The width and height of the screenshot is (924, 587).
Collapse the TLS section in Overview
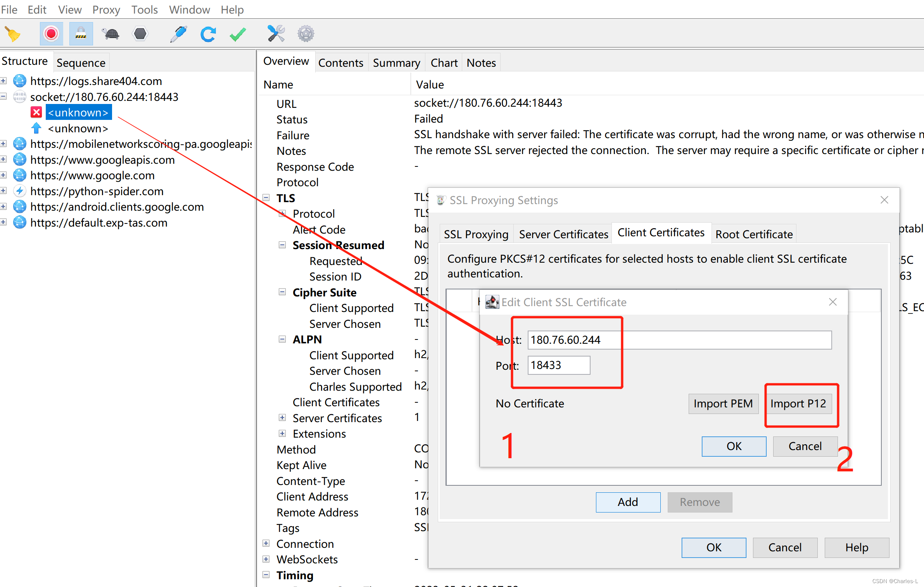266,198
